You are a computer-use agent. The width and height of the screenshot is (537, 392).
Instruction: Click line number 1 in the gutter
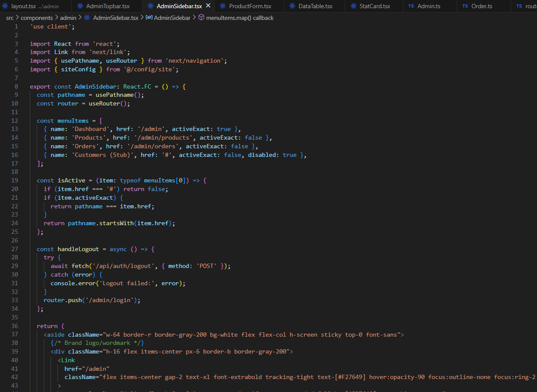click(17, 26)
